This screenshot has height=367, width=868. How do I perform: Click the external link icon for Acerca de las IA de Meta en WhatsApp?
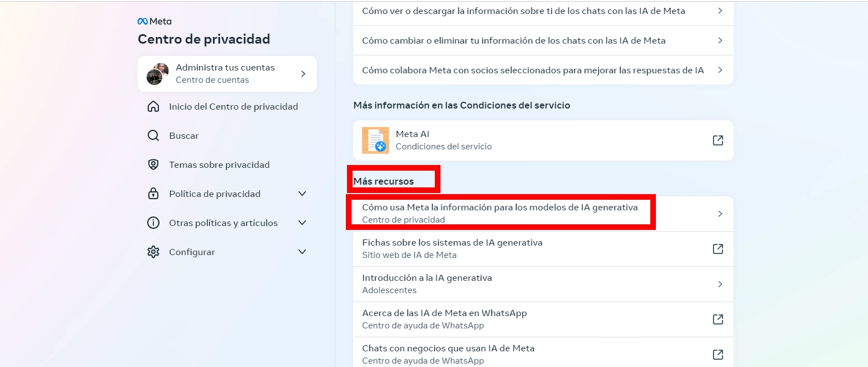[718, 319]
